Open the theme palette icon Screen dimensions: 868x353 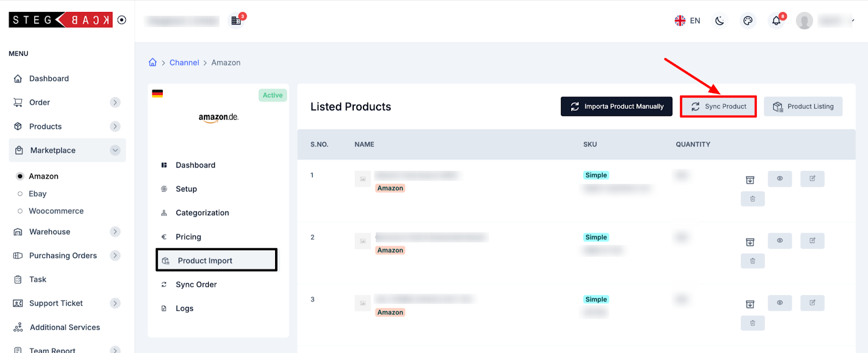click(748, 21)
